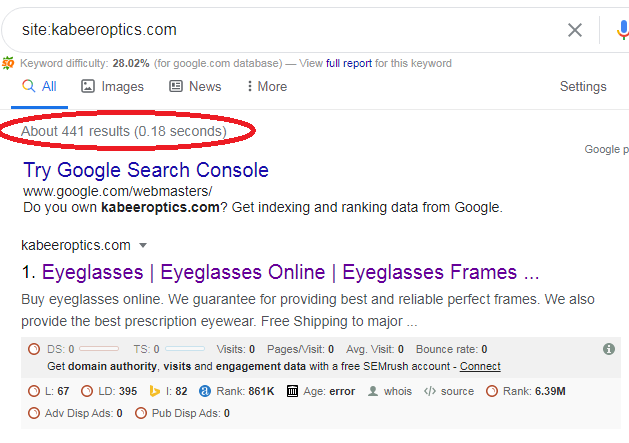
Task: Clear the search box with the X icon
Action: [574, 30]
